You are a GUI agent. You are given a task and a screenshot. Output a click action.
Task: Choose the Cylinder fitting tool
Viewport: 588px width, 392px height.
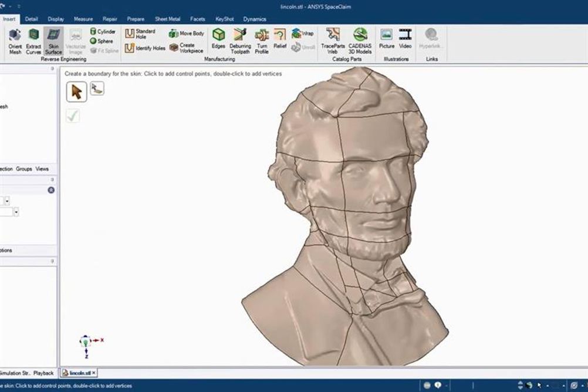coord(103,32)
